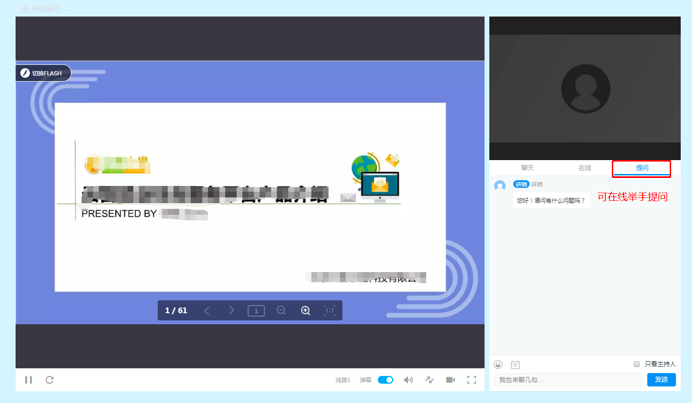Click the 发送 send button
The image size is (692, 403).
(661, 380)
